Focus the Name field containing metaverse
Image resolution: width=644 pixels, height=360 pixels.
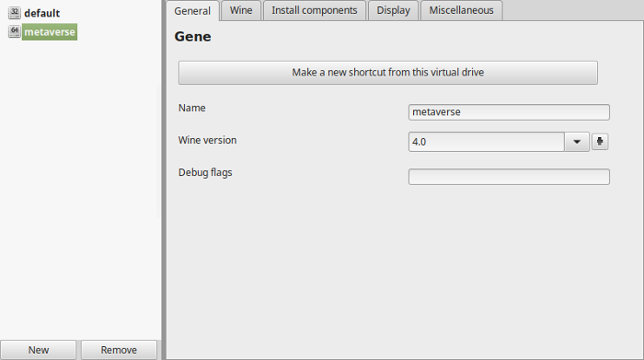[509, 112]
